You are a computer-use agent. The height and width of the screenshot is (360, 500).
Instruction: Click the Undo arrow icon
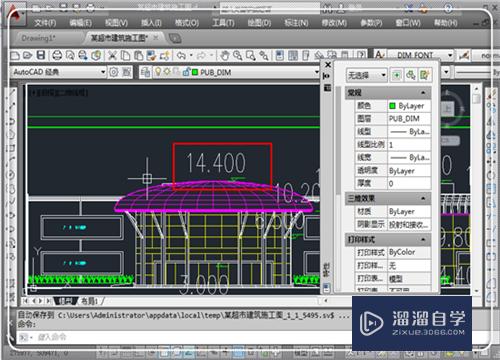point(181,55)
